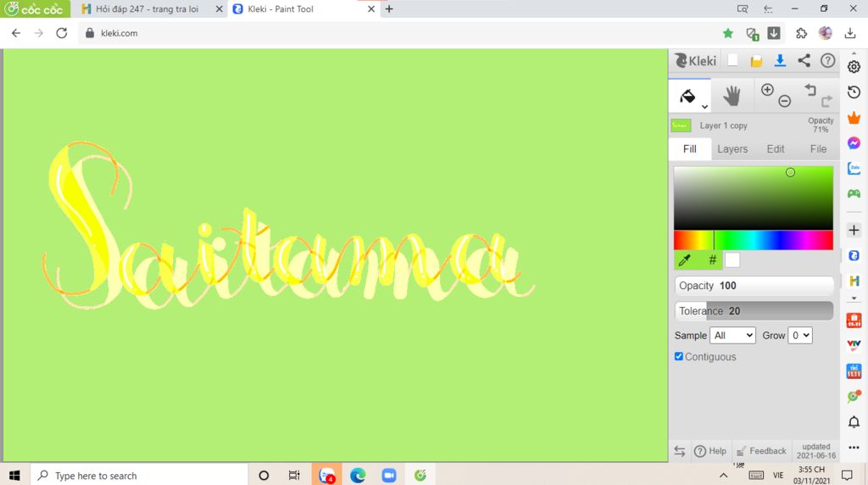Image resolution: width=868 pixels, height=485 pixels.
Task: Adjust the Tolerance 20 slider
Action: click(754, 311)
